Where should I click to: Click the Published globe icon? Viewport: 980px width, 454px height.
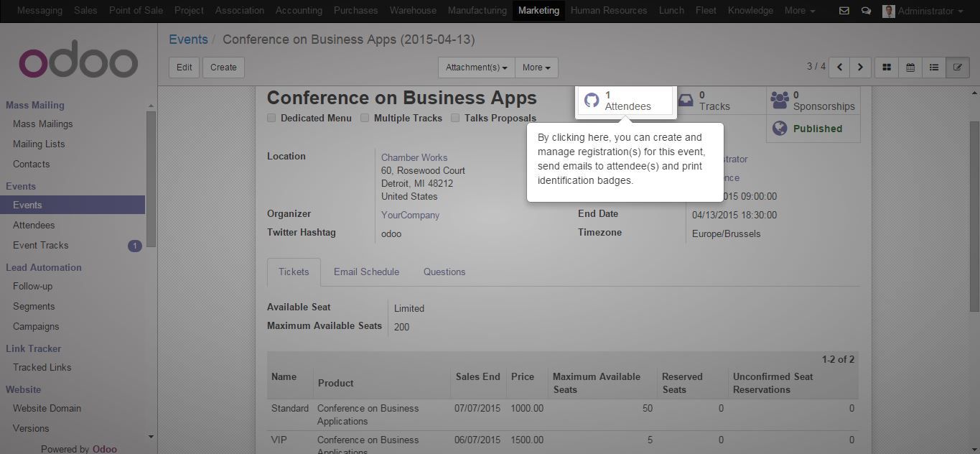pos(780,129)
